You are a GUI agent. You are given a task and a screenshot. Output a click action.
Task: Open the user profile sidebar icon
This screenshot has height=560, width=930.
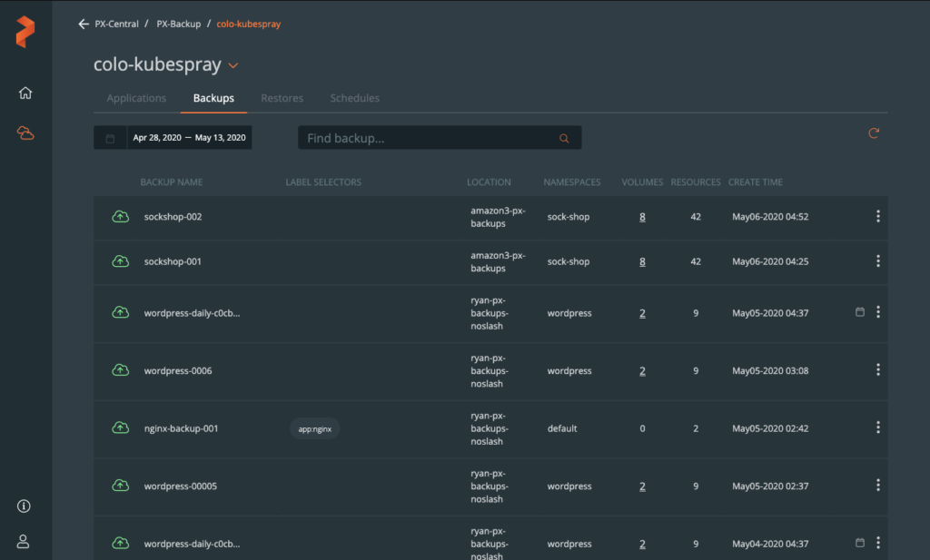(x=23, y=542)
